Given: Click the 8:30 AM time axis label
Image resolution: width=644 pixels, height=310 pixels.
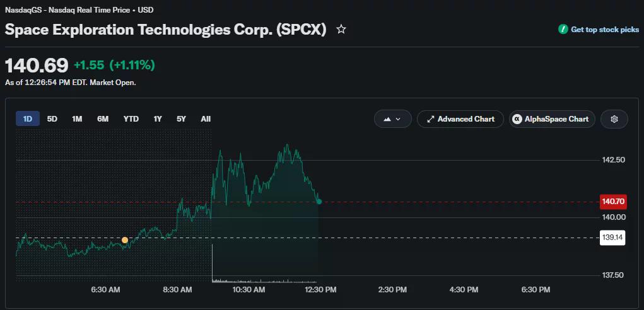Looking at the screenshot, I should pyautogui.click(x=177, y=290).
